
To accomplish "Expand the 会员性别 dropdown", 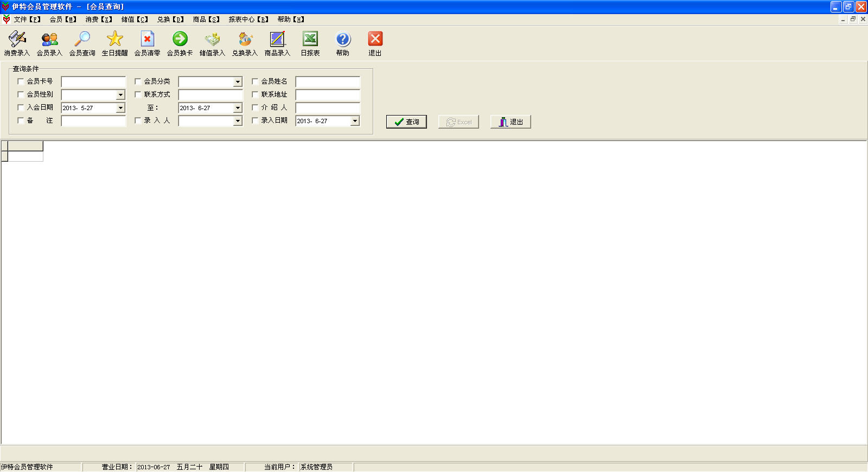I will tap(120, 95).
